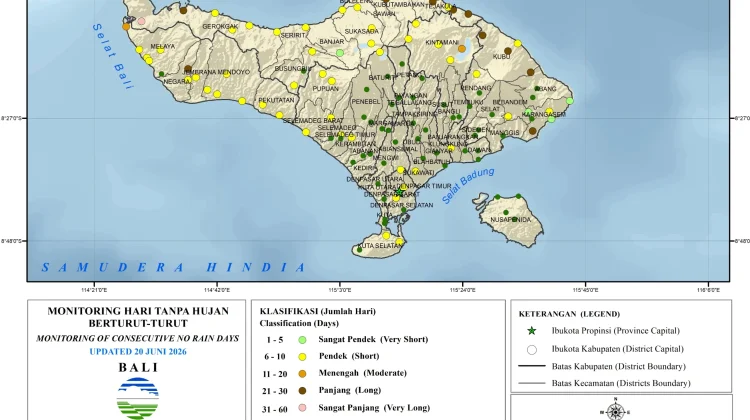Viewport: 750px width, 420px height.
Task: Click the Batas Kabupaten boundary line sample
Action: (532, 366)
